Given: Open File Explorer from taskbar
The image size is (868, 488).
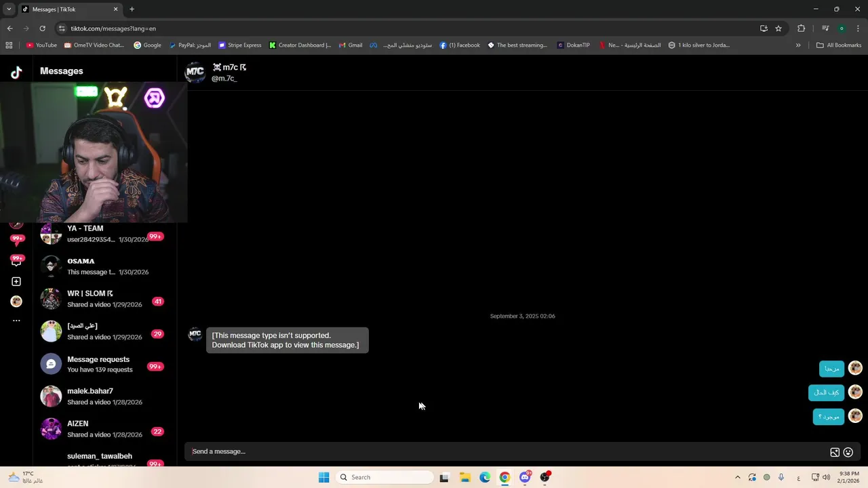Looking at the screenshot, I should pos(465,477).
